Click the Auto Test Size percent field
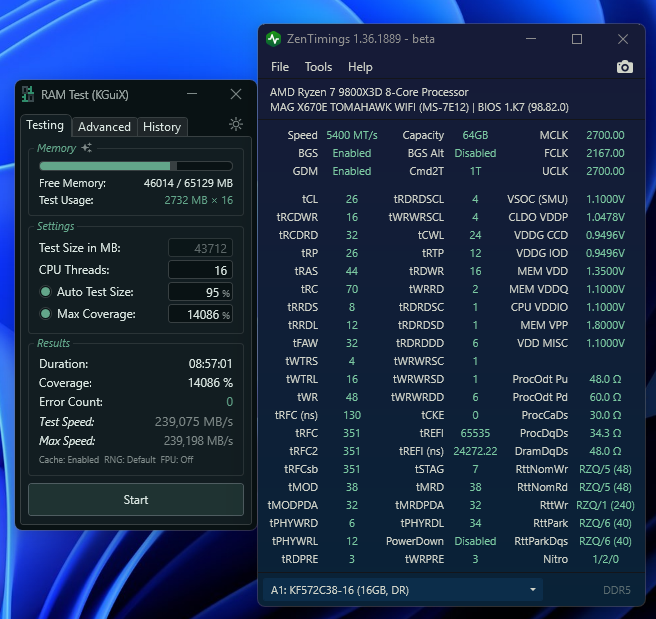656x619 pixels. pyautogui.click(x=200, y=292)
